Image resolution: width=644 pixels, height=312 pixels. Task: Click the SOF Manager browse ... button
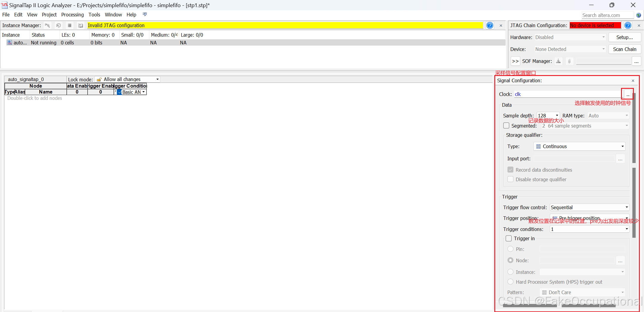pos(636,61)
